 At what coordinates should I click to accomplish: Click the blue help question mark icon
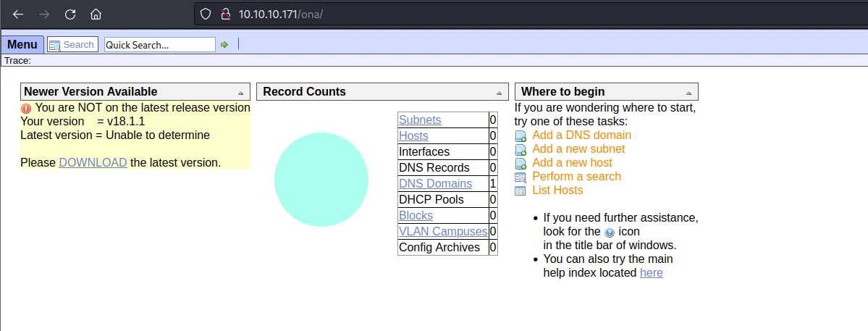click(610, 232)
